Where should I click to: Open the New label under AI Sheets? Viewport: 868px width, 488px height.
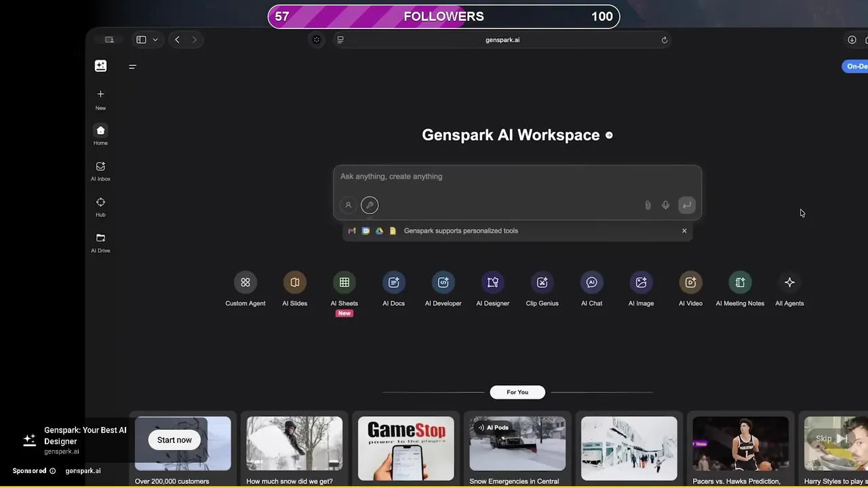344,314
